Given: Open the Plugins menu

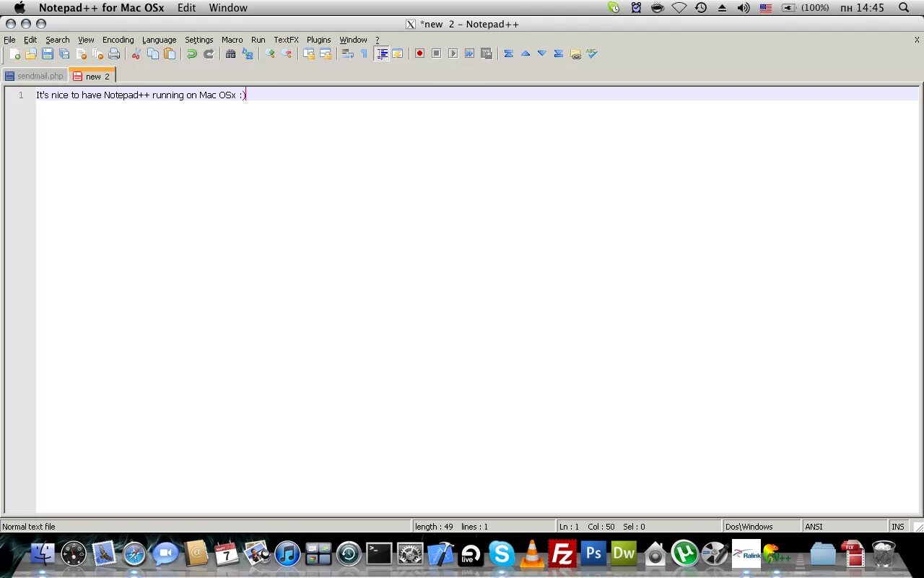Looking at the screenshot, I should (x=318, y=40).
